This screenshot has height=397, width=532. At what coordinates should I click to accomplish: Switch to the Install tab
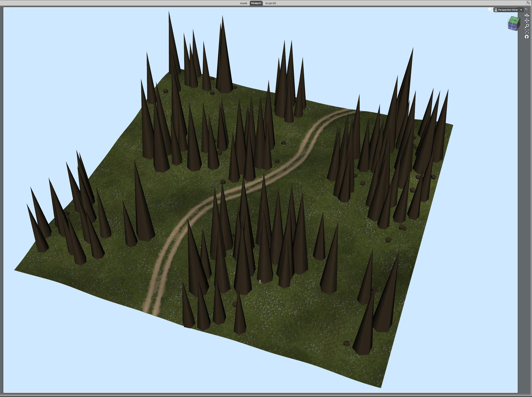coord(243,3)
